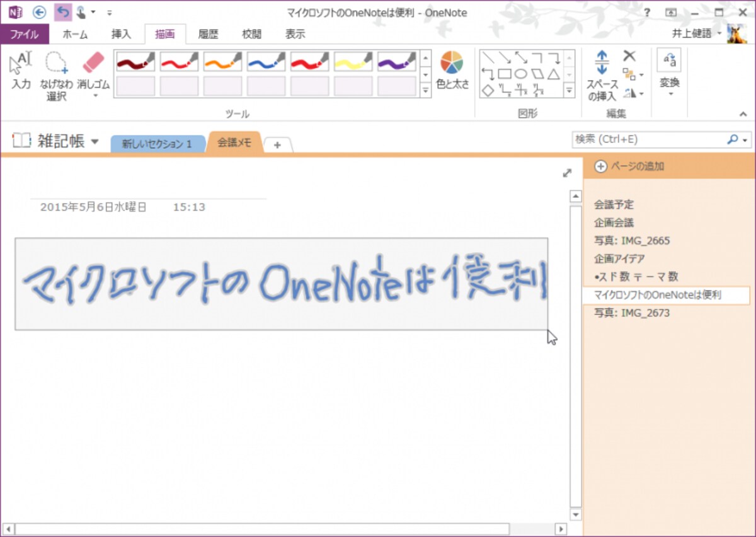Select the triangle shape
This screenshot has height=537, width=756.
pos(553,74)
